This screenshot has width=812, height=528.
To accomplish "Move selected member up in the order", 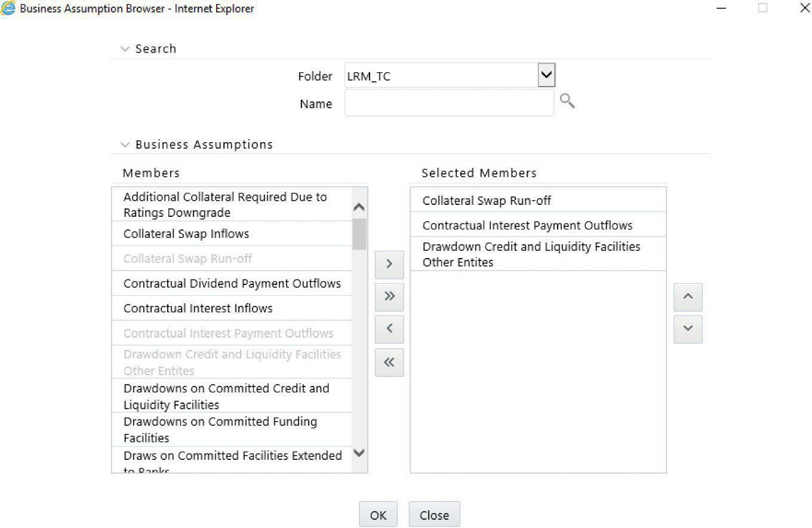I will 688,297.
